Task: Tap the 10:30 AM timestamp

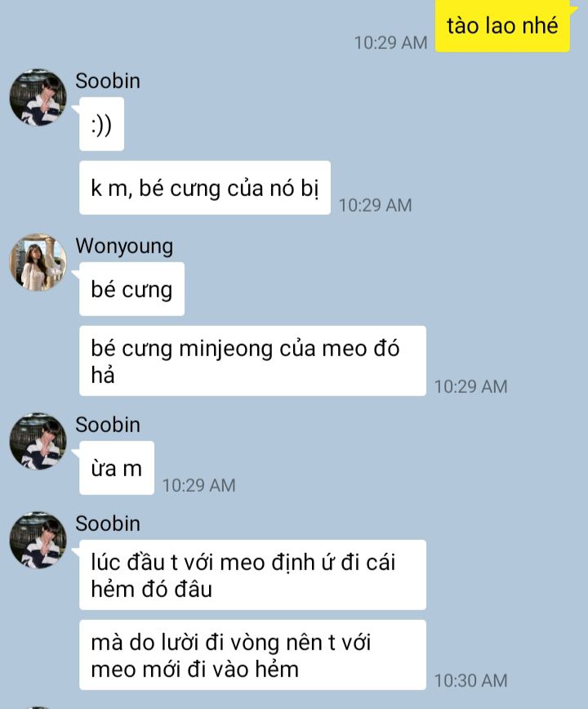Action: 471,680
